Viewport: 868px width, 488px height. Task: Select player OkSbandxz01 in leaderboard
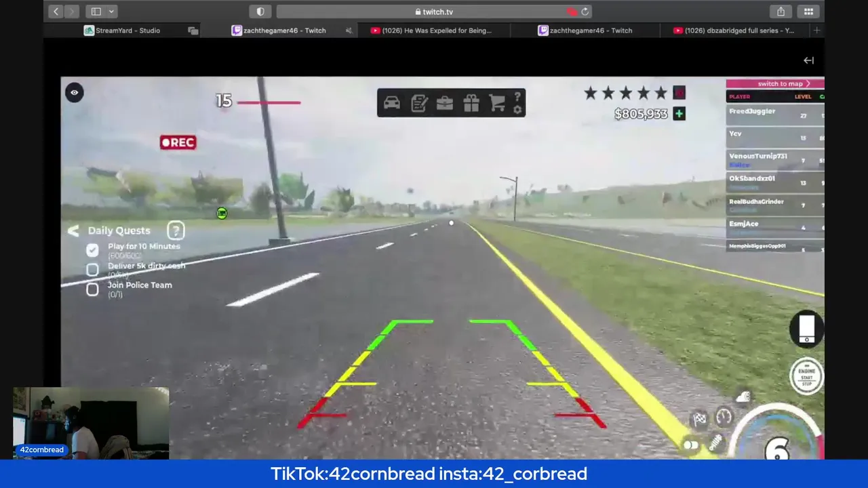click(775, 182)
